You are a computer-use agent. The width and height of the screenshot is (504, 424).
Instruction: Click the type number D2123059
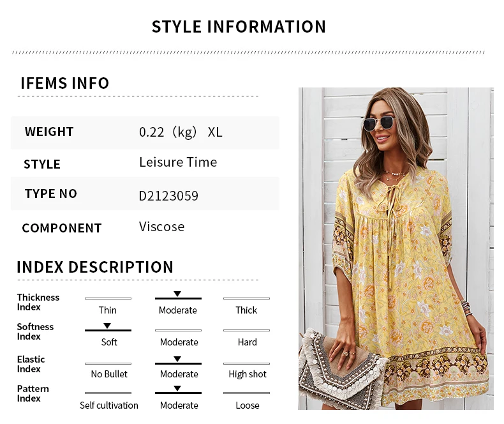(168, 196)
